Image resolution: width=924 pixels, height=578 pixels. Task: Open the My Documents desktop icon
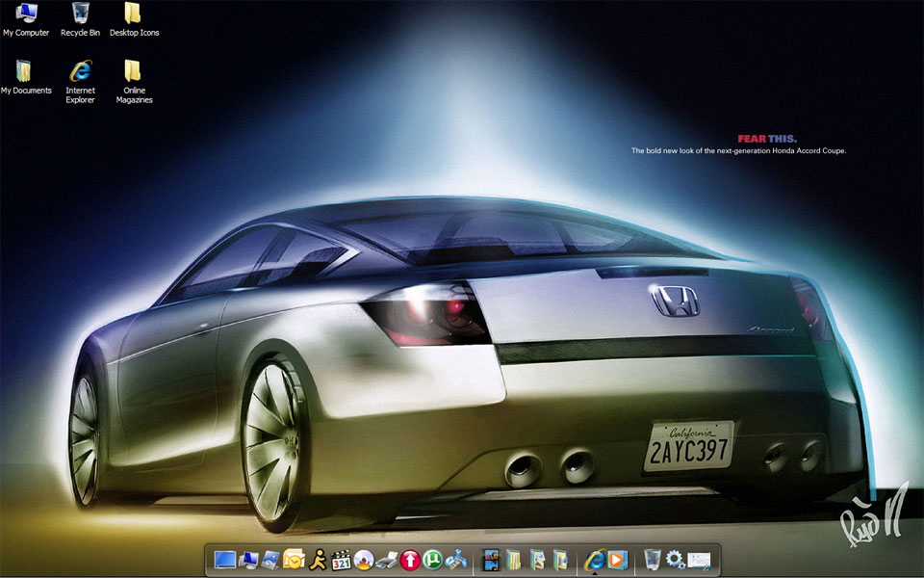[x=26, y=77]
